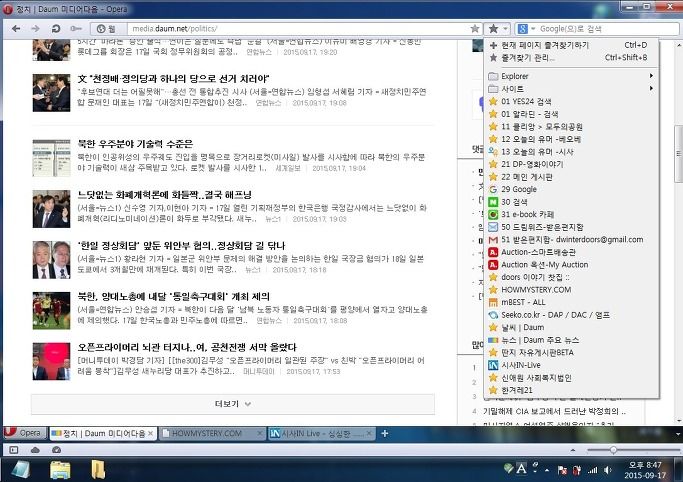This screenshot has height=482, width=683.
Task: Open the Google search engine dropdown
Action: point(526,29)
